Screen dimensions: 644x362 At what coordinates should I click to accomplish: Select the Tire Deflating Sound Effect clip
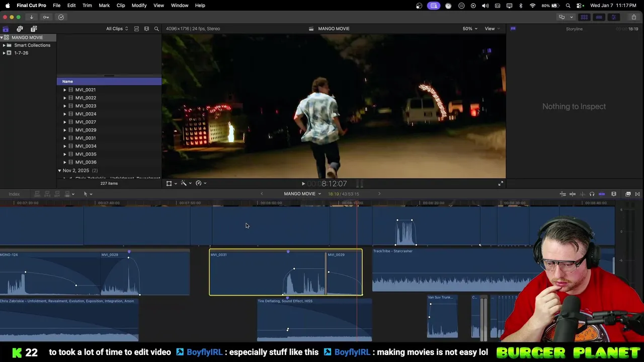[x=314, y=319]
